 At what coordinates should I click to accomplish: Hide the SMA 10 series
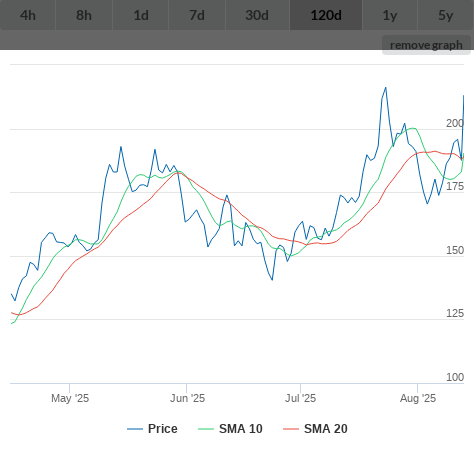tap(230, 429)
